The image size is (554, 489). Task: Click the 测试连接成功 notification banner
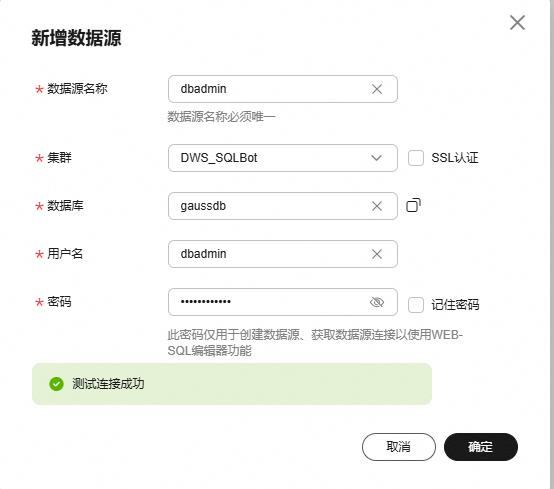[232, 384]
